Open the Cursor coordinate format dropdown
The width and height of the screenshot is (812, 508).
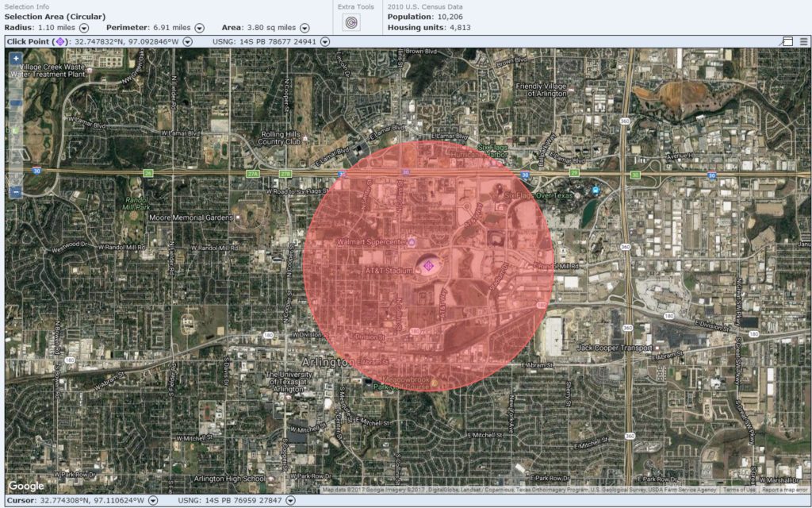point(153,501)
